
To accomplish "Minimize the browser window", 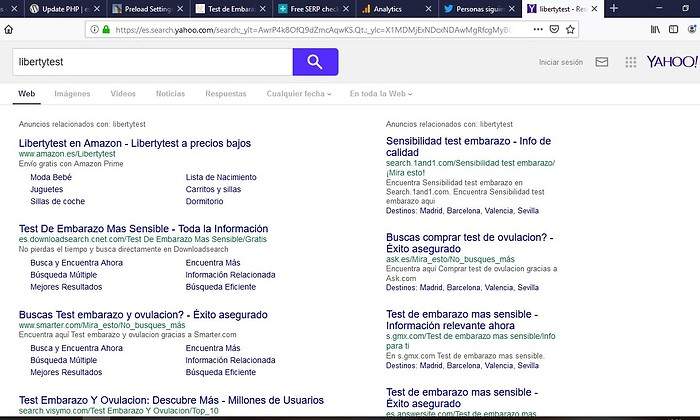I will (x=659, y=8).
